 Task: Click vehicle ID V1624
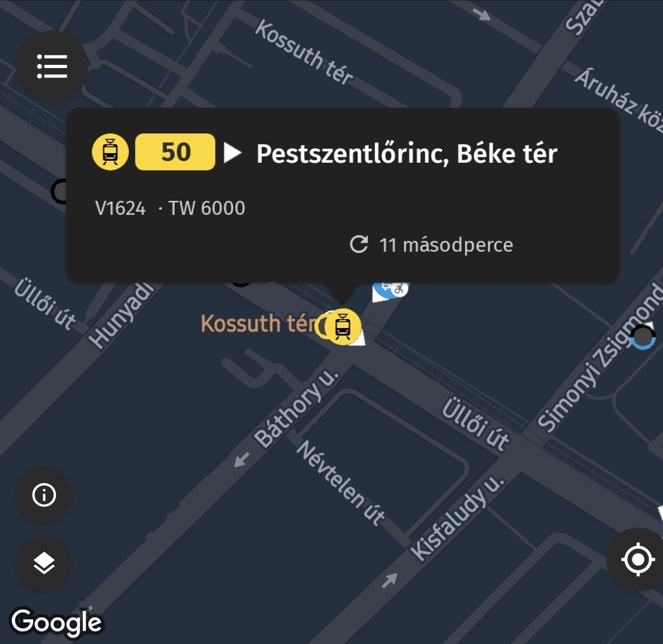coord(121,209)
